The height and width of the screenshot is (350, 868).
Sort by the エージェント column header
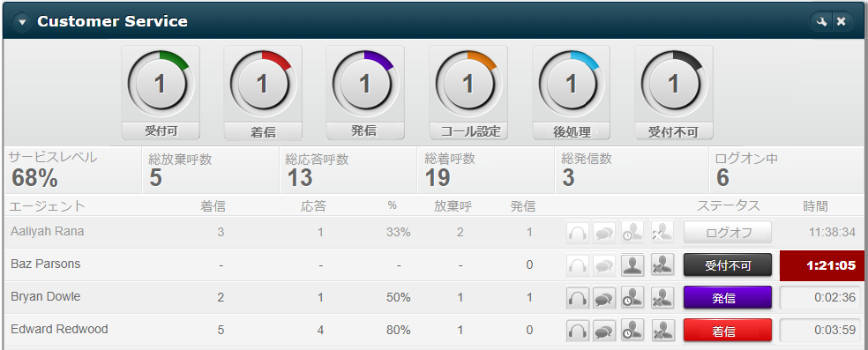point(47,206)
